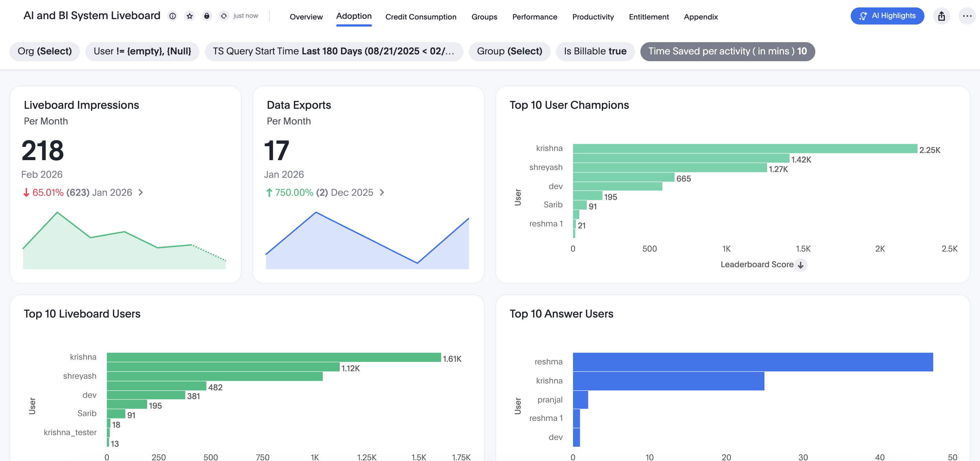Open the Org (Select) filter
Viewport: 980px width, 461px height.
click(x=45, y=51)
